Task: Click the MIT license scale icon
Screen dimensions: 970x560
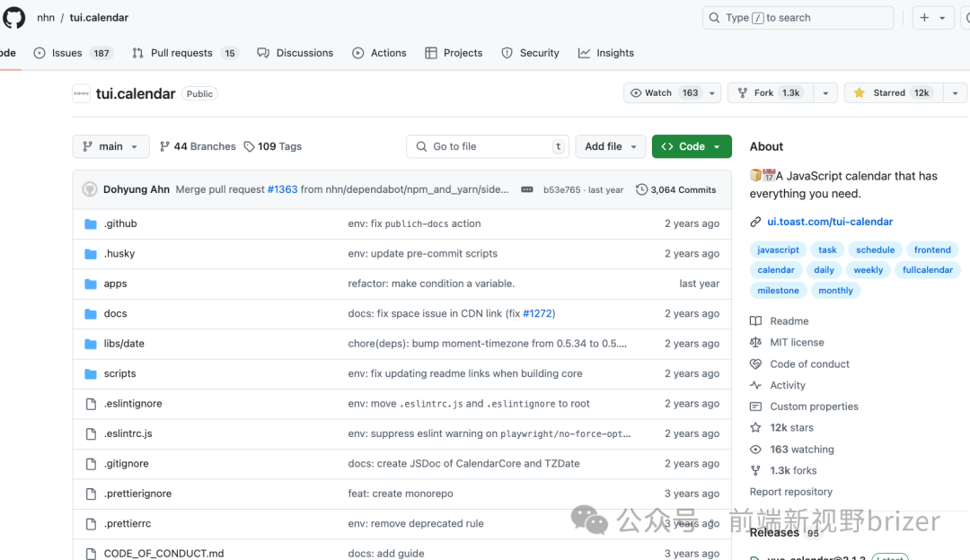Action: (x=755, y=343)
